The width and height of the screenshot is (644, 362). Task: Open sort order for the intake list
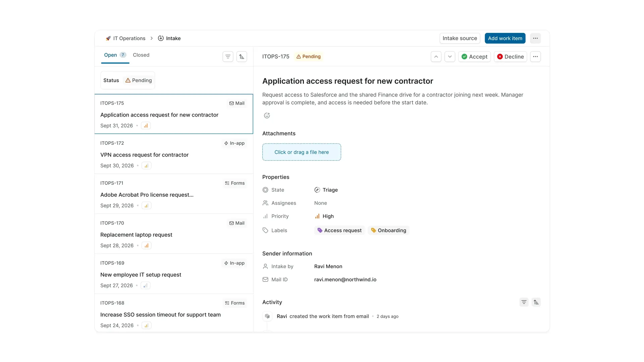[x=241, y=57]
